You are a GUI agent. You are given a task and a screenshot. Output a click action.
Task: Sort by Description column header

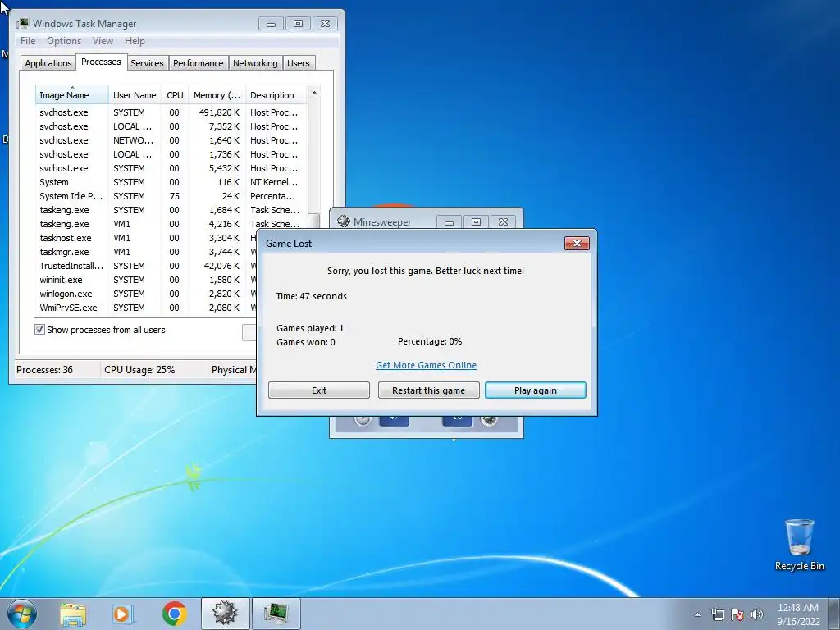pyautogui.click(x=276, y=95)
